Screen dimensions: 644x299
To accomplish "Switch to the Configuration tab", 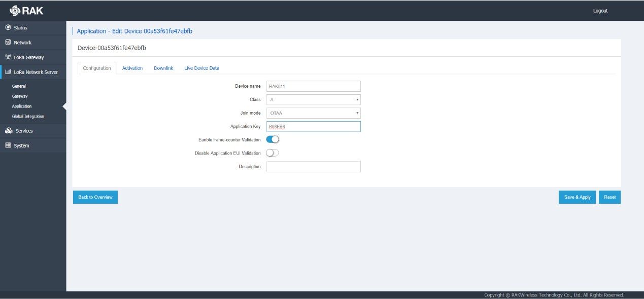I will click(97, 68).
